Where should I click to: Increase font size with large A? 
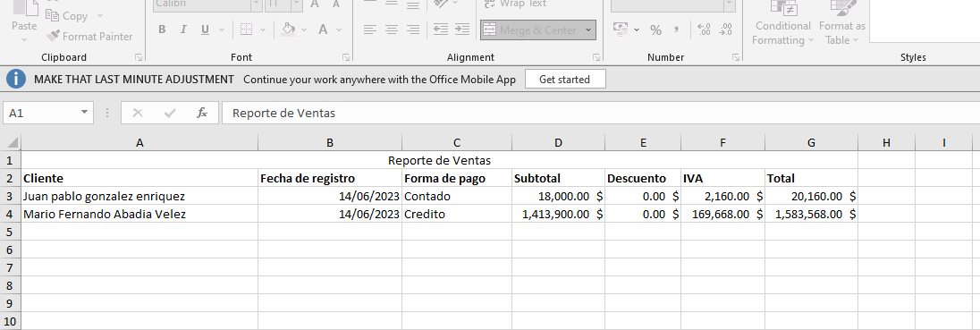point(315,4)
